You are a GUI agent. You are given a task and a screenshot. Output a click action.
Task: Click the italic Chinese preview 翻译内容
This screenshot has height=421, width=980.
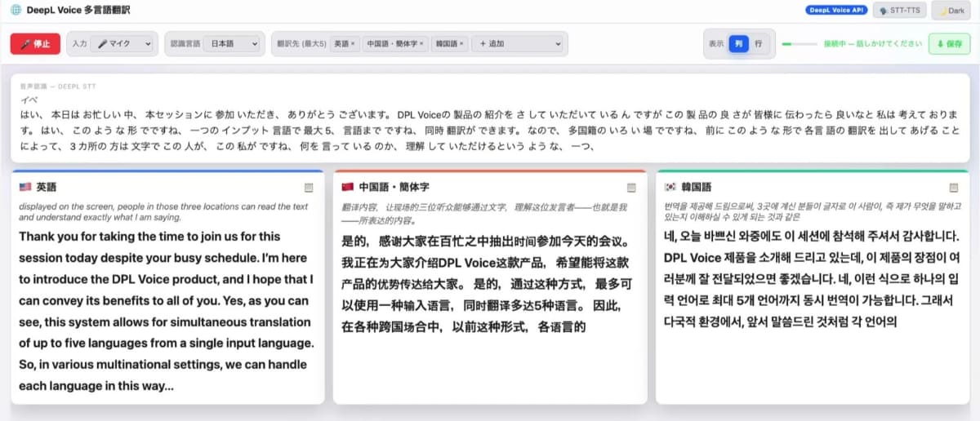click(484, 214)
